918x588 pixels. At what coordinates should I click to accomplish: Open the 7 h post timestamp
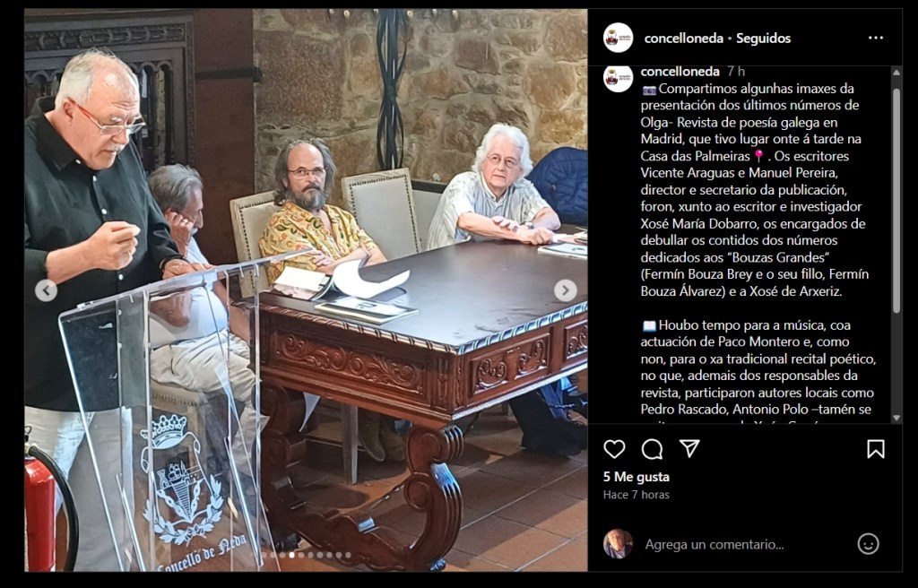tap(736, 72)
